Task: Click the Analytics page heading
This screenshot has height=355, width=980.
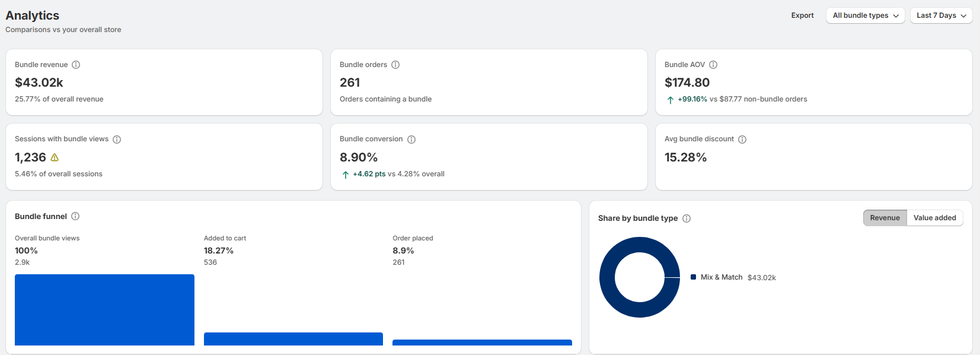Action: point(33,15)
